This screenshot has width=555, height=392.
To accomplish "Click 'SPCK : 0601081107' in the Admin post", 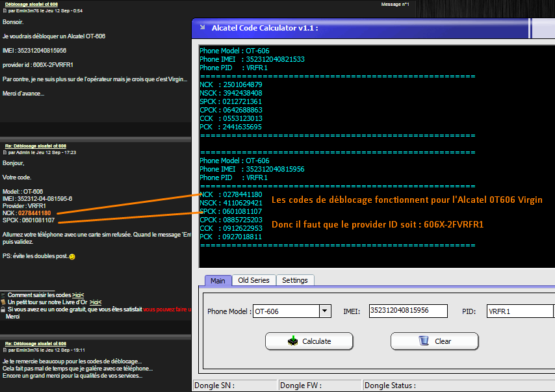I will click(29, 220).
